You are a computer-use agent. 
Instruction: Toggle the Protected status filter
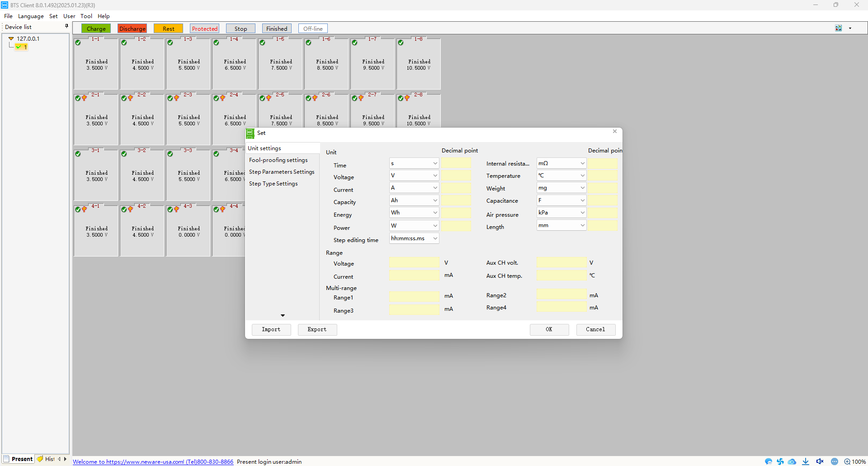click(x=204, y=29)
